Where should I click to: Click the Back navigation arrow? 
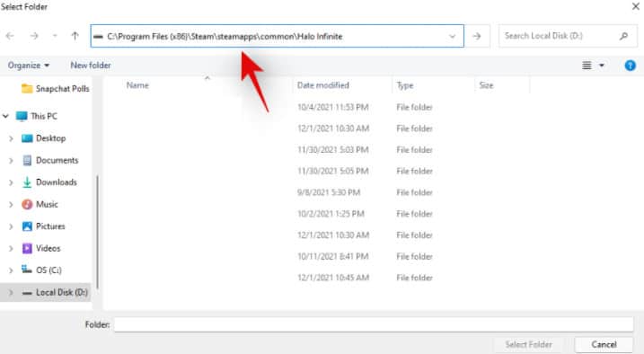coord(10,36)
